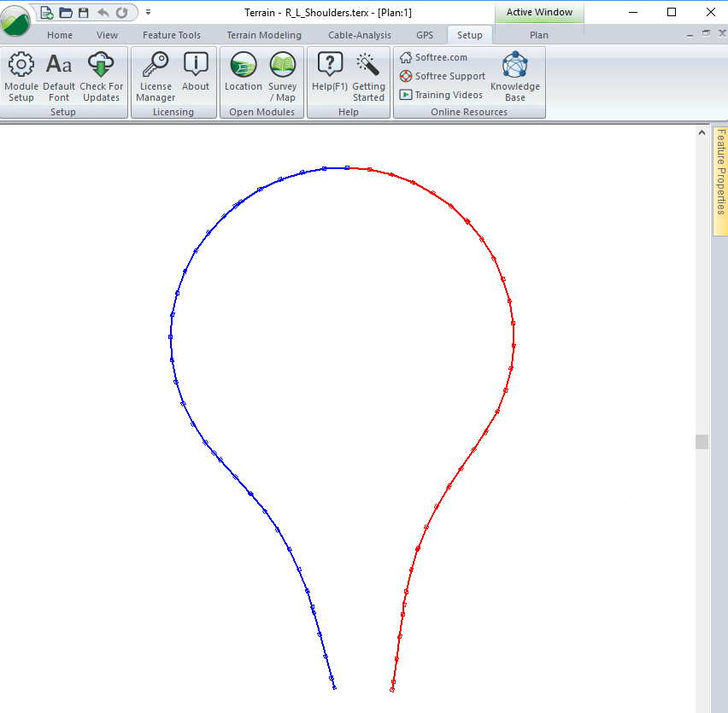Open the Feature Tools ribbon tab
Image resolution: width=728 pixels, height=713 pixels.
pos(172,35)
